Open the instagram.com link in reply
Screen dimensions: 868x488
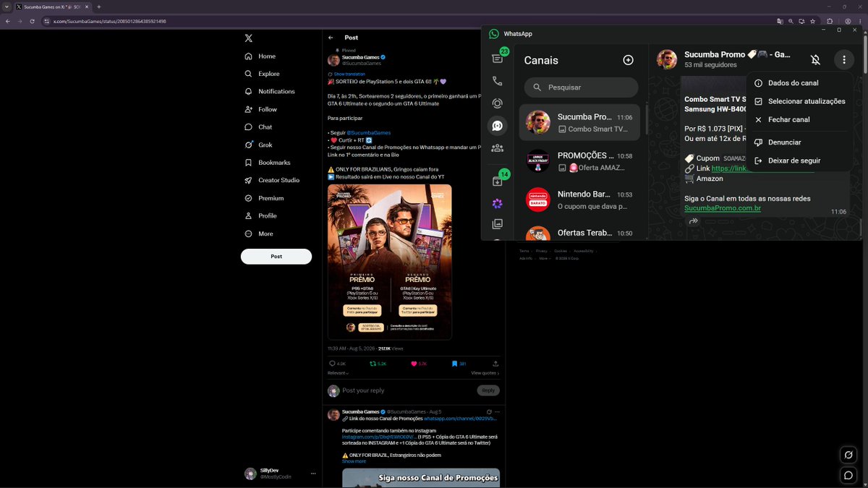pyautogui.click(x=379, y=437)
